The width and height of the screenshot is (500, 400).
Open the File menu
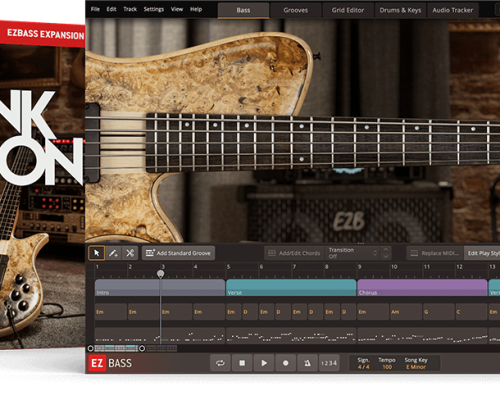95,9
